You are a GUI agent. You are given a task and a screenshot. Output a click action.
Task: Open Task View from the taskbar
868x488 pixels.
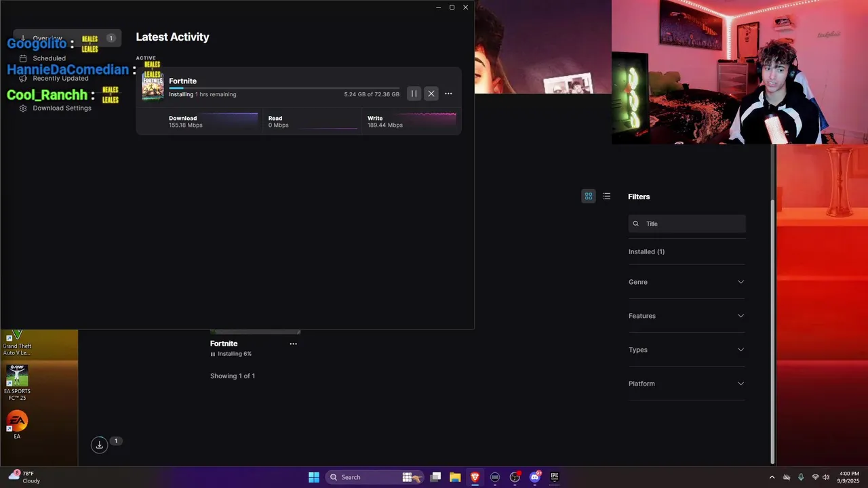tap(436, 477)
